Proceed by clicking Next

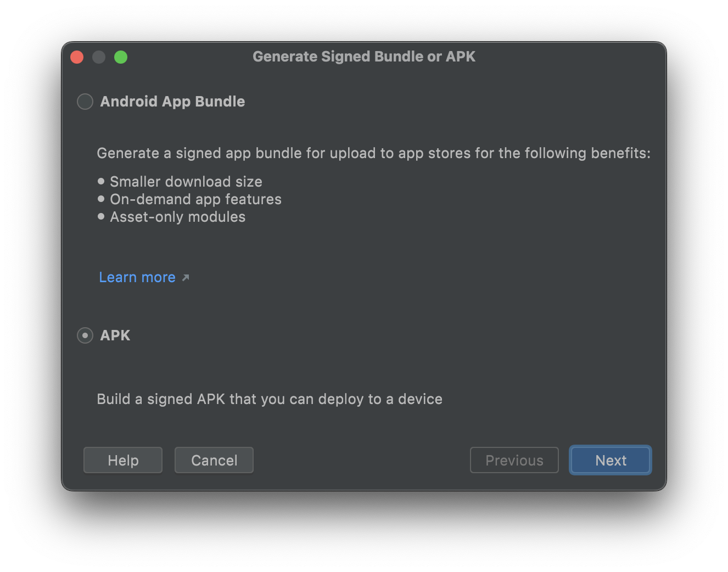pyautogui.click(x=610, y=460)
